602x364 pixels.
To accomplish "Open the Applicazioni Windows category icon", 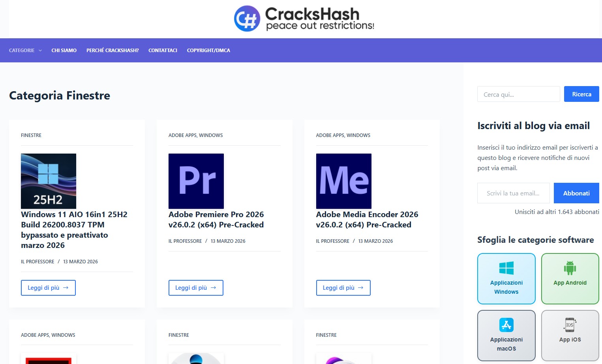I will (x=506, y=268).
